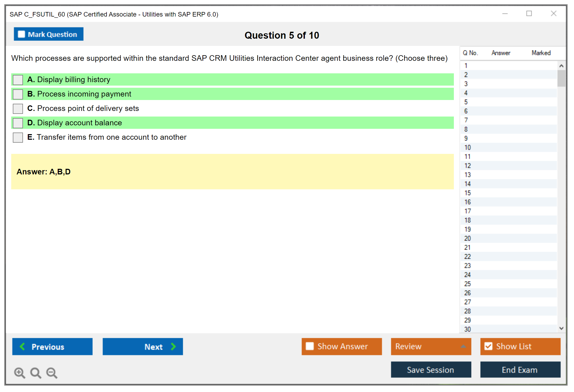Click the green right arrow on Next

[x=174, y=346]
